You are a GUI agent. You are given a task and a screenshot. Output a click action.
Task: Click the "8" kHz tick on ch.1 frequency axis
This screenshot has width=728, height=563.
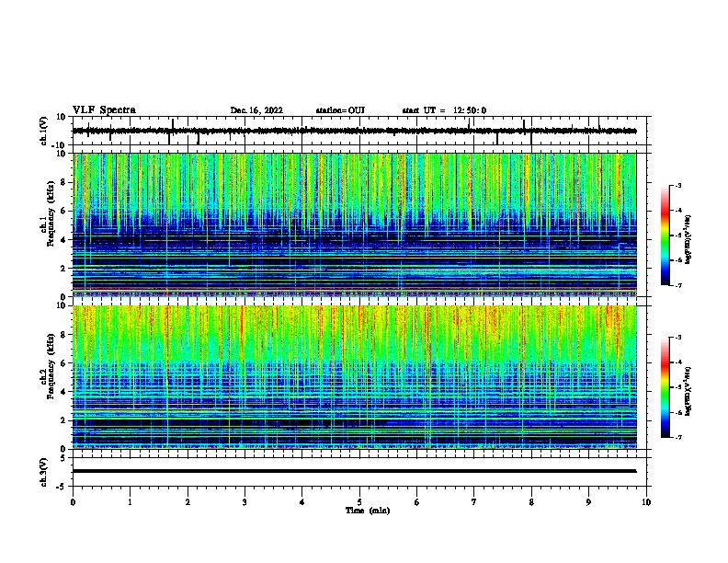pos(64,182)
